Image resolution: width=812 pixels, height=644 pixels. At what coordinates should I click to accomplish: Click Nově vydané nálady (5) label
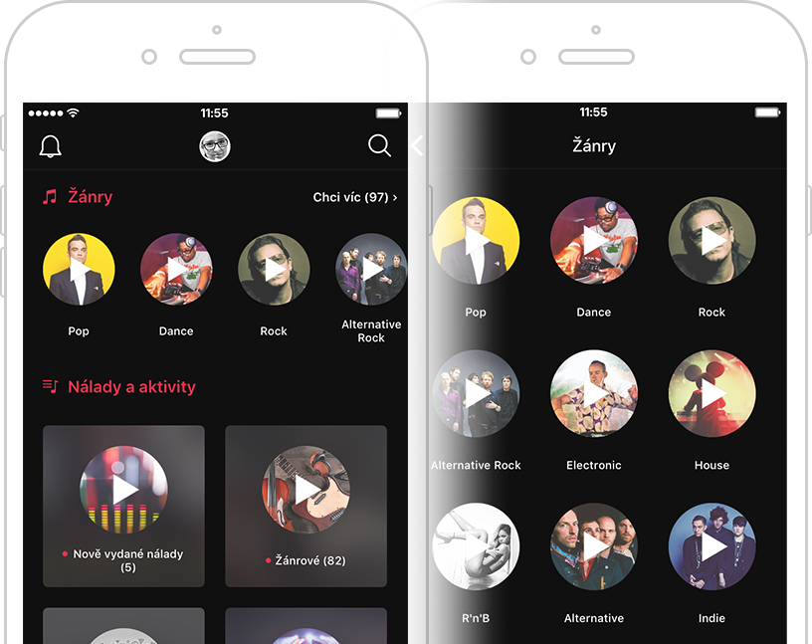coord(128,560)
